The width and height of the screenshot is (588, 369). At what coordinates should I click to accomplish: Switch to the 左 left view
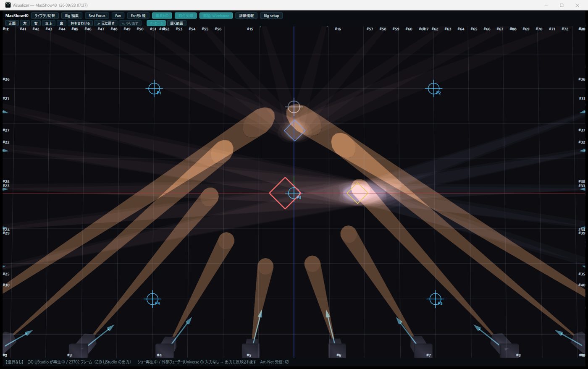pos(25,23)
